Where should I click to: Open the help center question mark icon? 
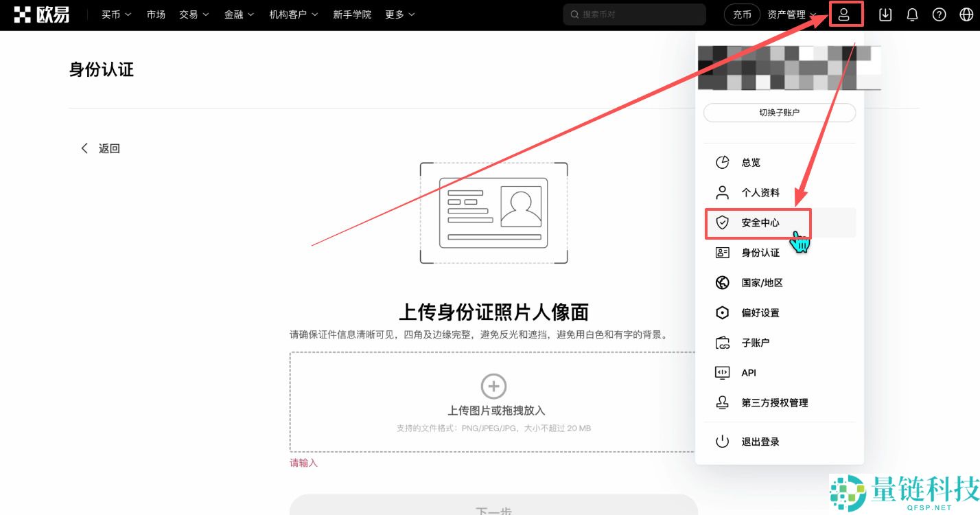click(939, 14)
